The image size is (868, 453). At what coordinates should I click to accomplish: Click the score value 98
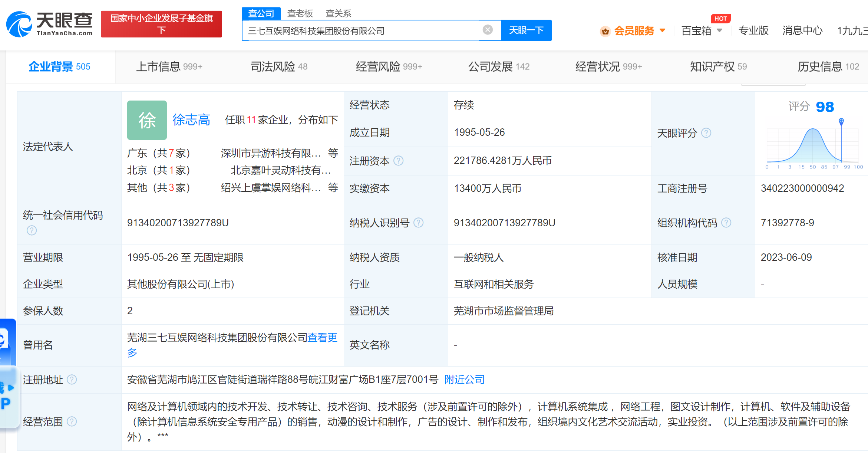[825, 107]
